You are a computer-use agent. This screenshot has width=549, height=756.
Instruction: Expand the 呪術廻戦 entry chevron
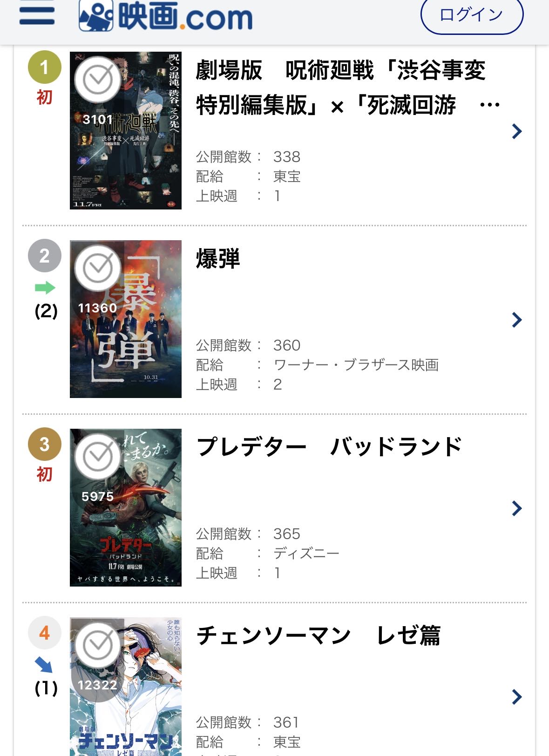[x=516, y=131]
